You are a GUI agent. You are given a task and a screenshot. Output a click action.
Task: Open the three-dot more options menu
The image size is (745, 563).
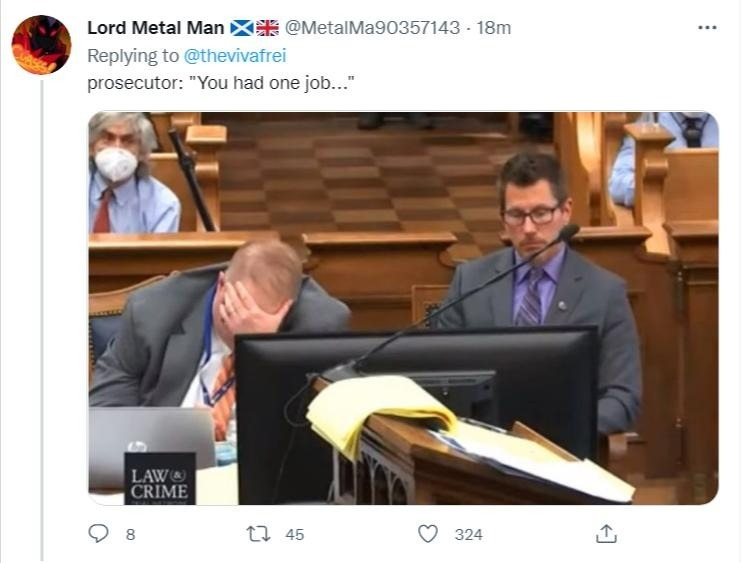707,28
